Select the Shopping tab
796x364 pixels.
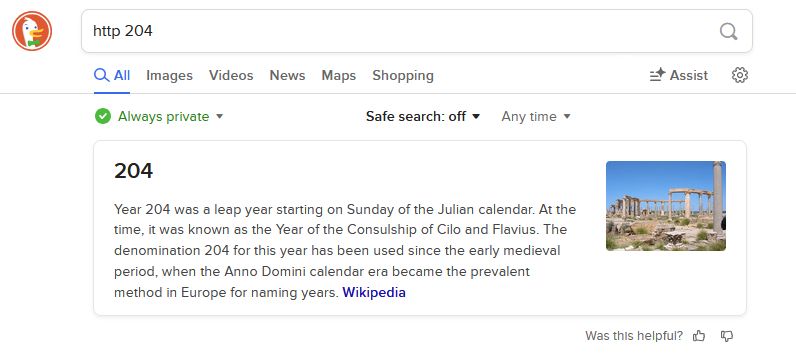coord(403,75)
